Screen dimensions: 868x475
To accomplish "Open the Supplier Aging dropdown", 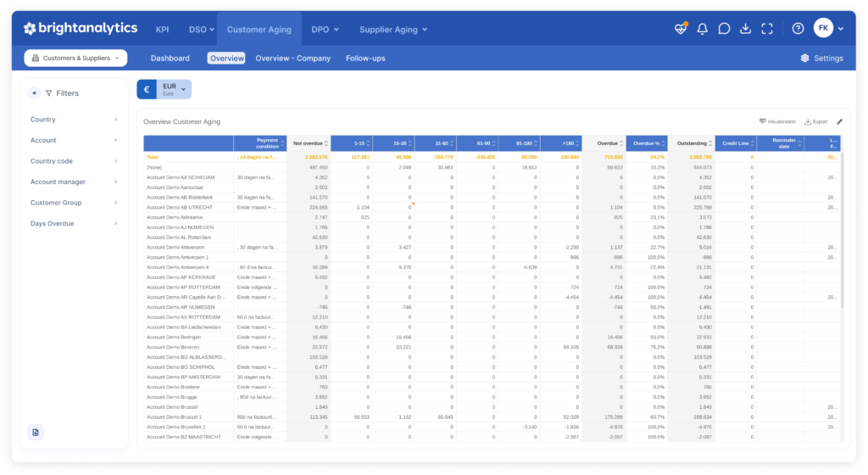I will click(393, 30).
